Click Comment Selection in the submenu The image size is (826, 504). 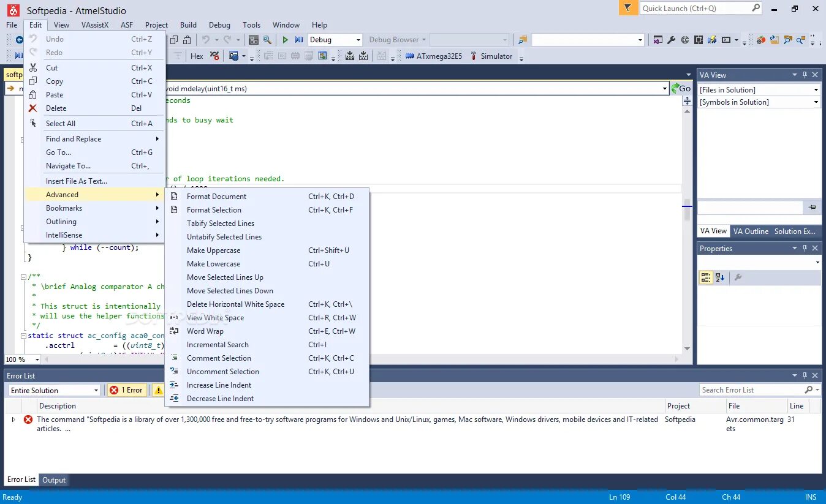[267, 358]
